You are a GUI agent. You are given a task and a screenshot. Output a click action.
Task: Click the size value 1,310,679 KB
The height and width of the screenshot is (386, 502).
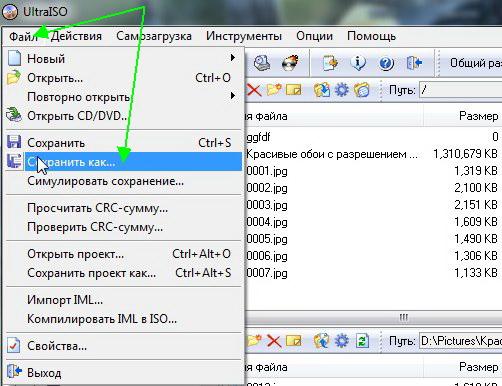[x=465, y=154]
